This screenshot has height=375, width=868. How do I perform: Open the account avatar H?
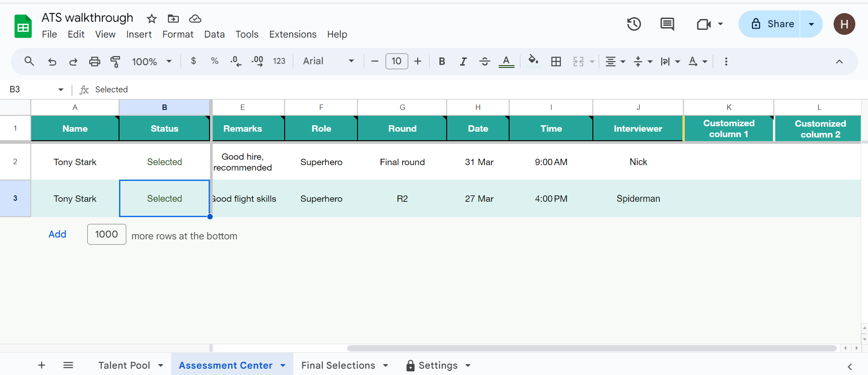pyautogui.click(x=844, y=24)
